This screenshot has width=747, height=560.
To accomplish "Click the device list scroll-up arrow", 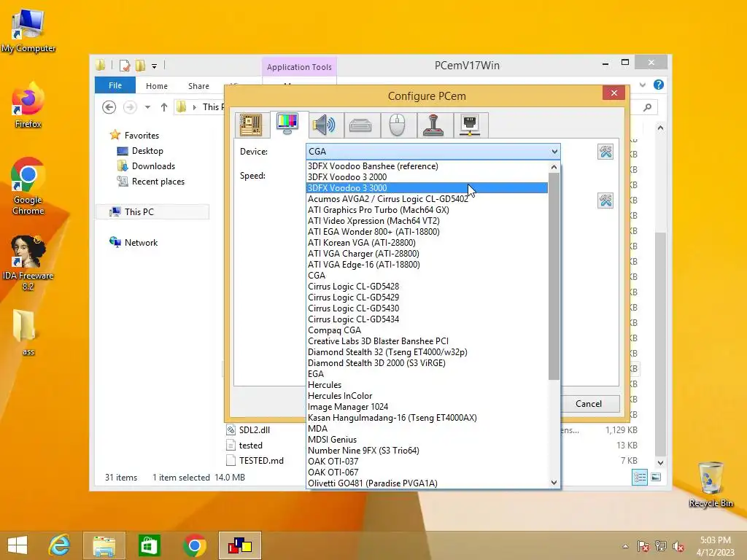I will [x=554, y=167].
